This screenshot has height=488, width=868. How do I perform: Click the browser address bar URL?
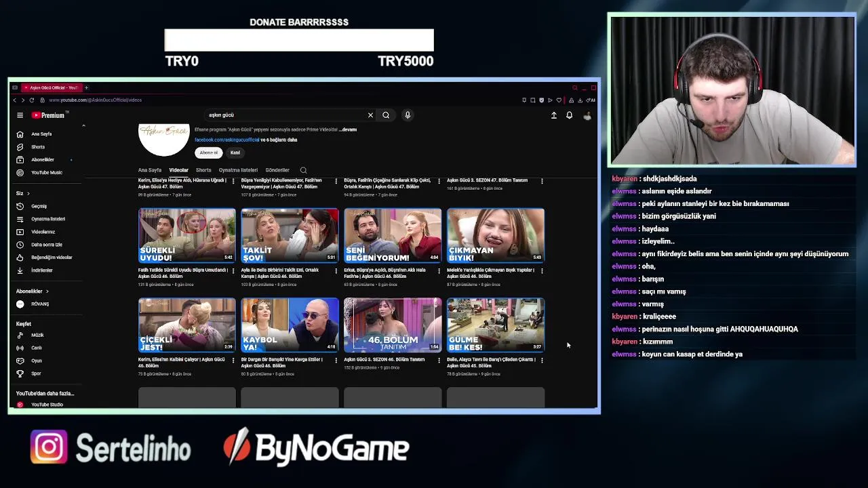95,100
